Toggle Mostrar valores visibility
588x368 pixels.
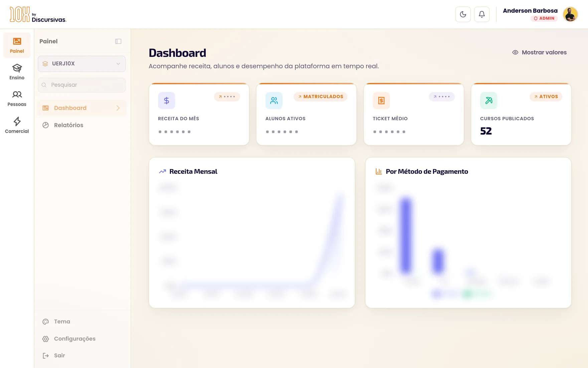pyautogui.click(x=539, y=53)
